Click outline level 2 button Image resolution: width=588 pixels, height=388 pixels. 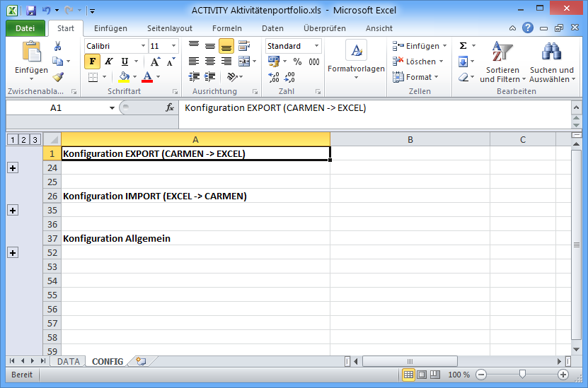coord(23,139)
